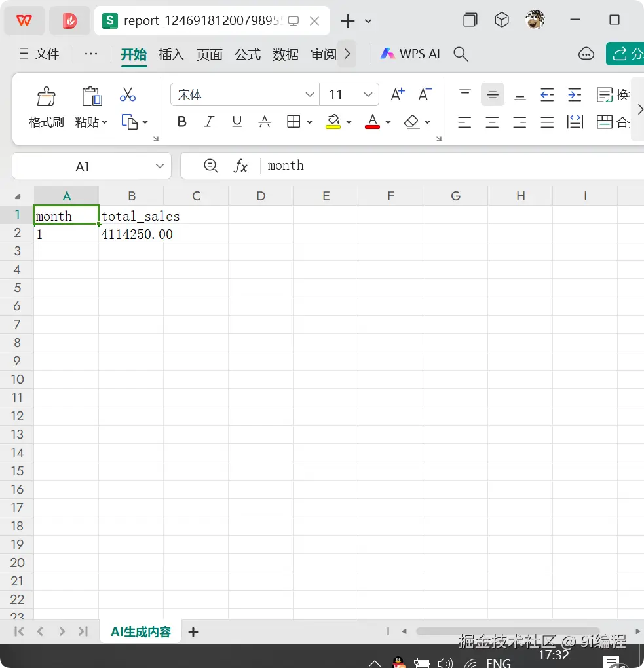Screen dimensions: 644x668
Task: Click the green share button
Action: coord(625,54)
